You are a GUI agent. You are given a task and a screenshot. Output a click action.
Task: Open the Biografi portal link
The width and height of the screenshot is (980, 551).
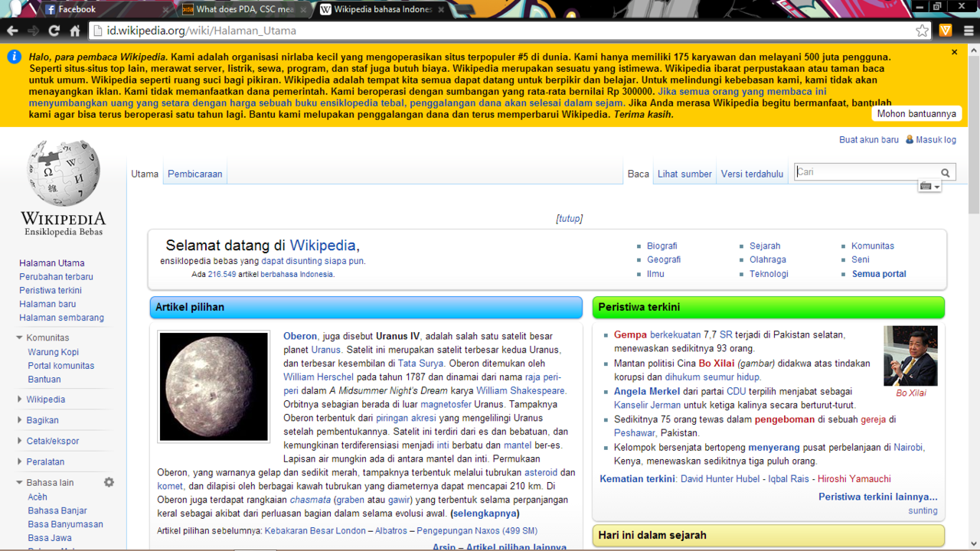pos(662,246)
